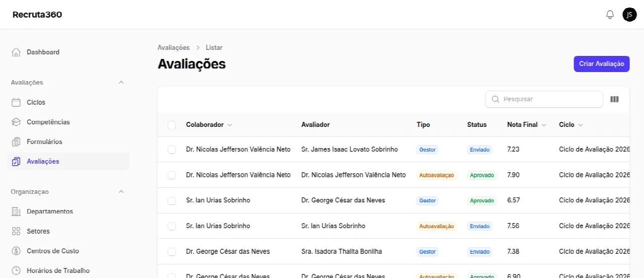Click avaliador Sra. Isadora Thalita Bonilha
Image resolution: width=644 pixels, height=278 pixels.
(342, 251)
